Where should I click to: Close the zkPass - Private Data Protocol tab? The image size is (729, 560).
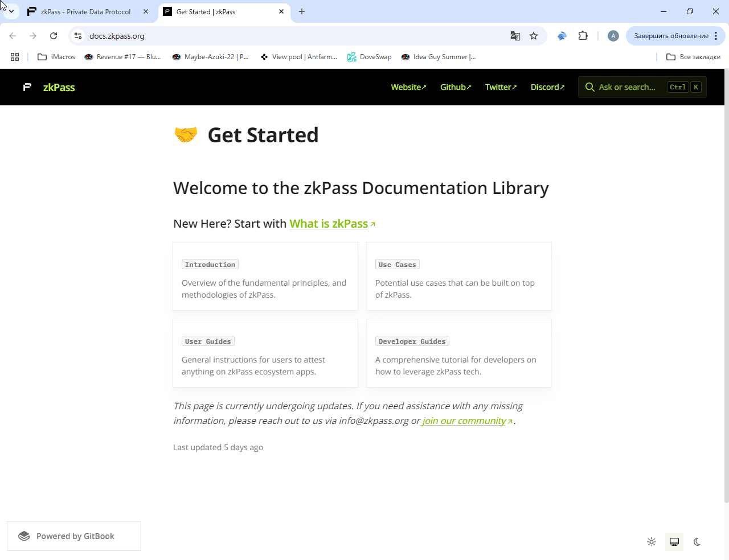tap(146, 11)
